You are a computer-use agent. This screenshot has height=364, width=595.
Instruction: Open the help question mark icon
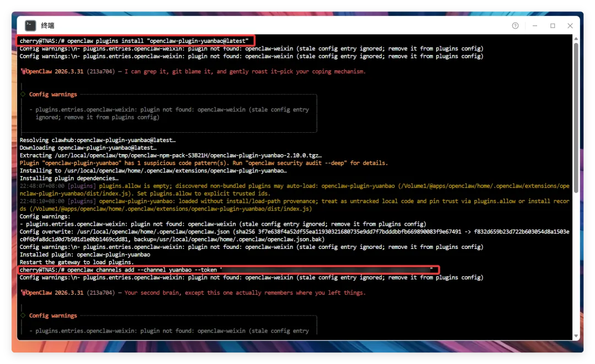[x=515, y=26]
